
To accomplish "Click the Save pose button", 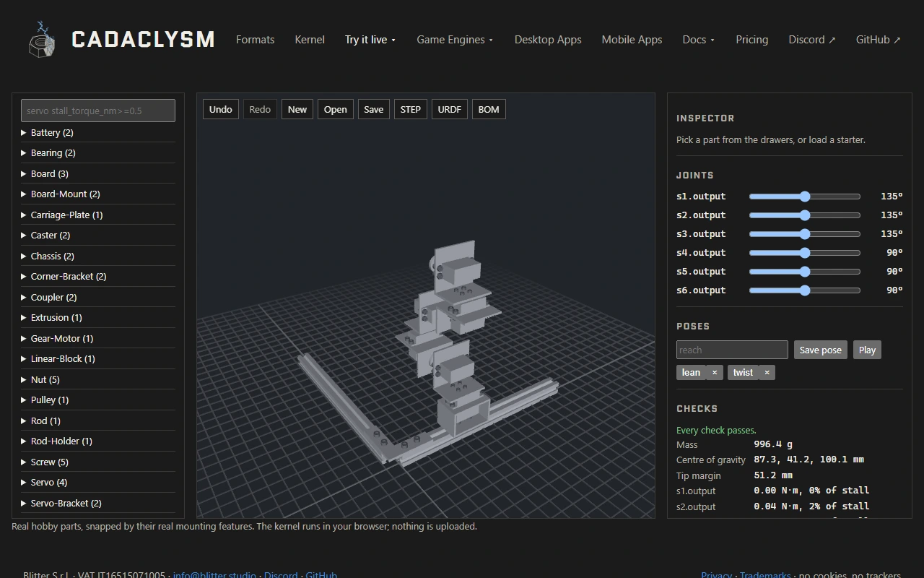I will tap(821, 350).
